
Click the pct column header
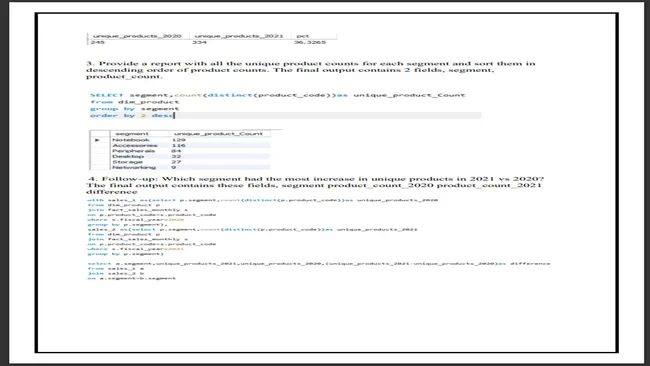click(303, 36)
